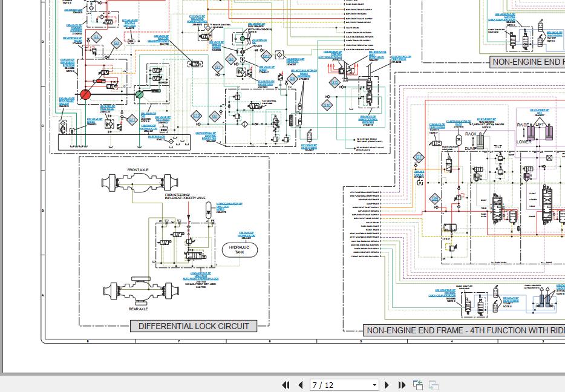The height and width of the screenshot is (392, 565).
Task: Click the G4 diamond marker
Action: click(96, 37)
